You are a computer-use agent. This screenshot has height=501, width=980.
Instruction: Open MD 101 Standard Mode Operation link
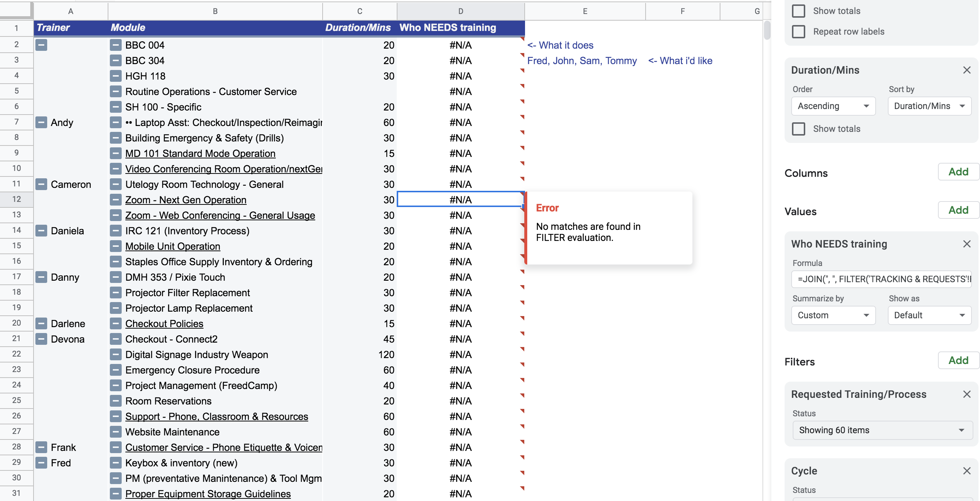(200, 154)
